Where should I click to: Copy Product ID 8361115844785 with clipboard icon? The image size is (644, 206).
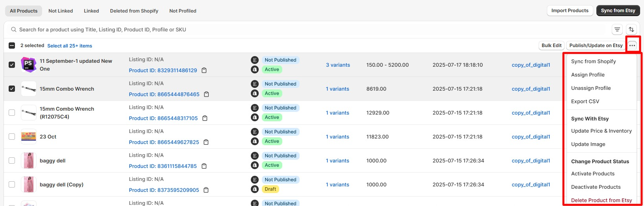coord(204,166)
